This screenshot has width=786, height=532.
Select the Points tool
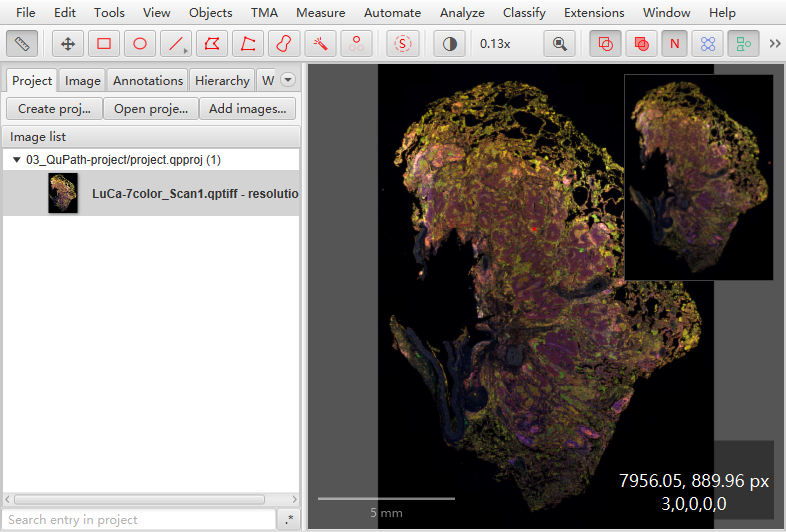356,44
